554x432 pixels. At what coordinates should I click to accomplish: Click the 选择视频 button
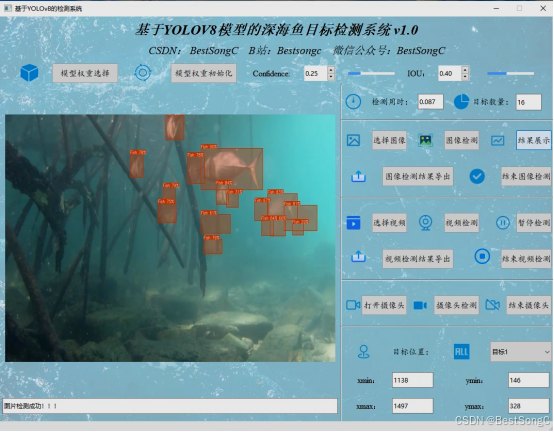point(389,223)
